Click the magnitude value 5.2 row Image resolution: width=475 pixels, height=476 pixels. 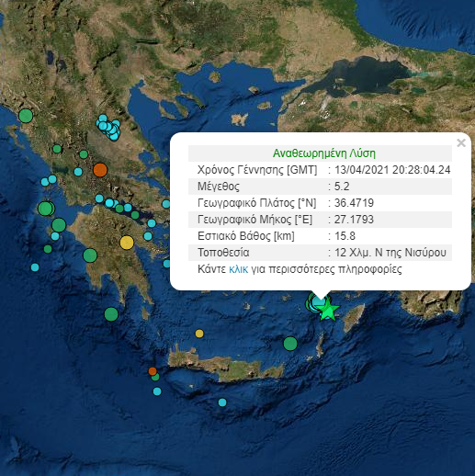click(320, 187)
